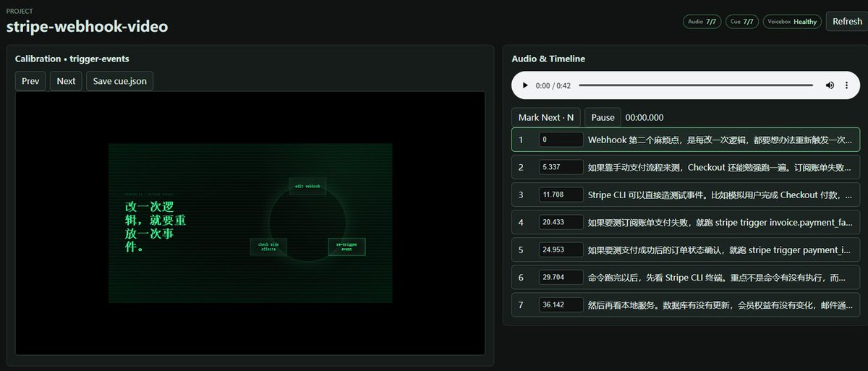Click the green video preview frame

(250, 223)
